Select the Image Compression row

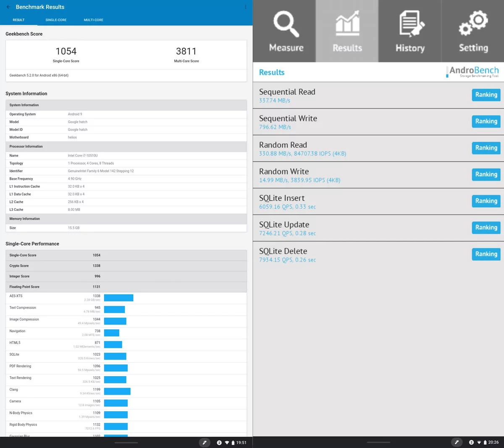[126, 321]
